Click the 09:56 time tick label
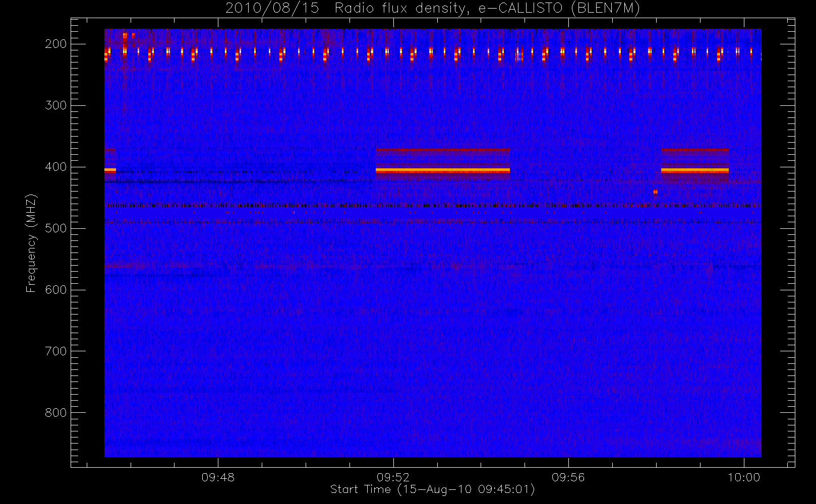Viewport: 816px width, 504px height. pos(568,477)
